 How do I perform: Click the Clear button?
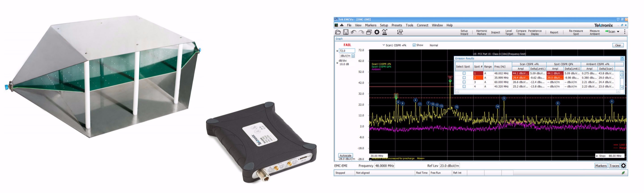tap(618, 45)
